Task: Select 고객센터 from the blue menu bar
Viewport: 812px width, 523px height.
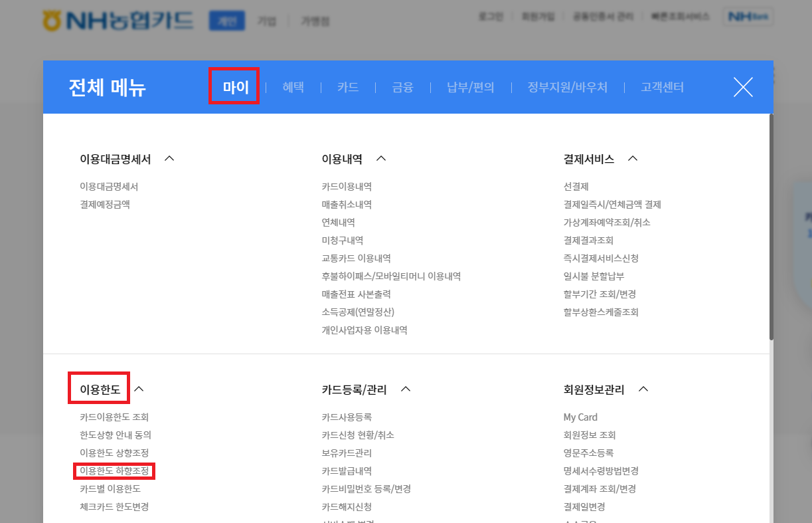Action: [662, 87]
